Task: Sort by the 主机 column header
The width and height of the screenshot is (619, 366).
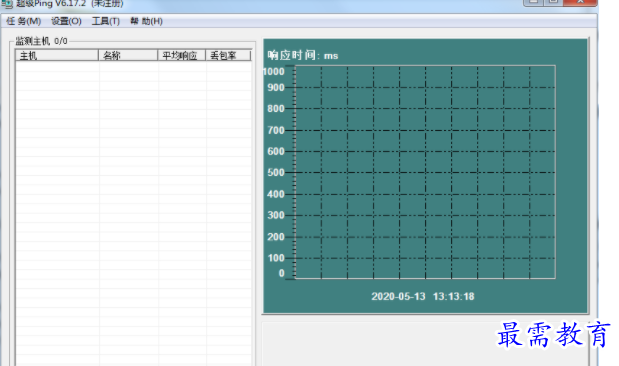Action: click(57, 56)
